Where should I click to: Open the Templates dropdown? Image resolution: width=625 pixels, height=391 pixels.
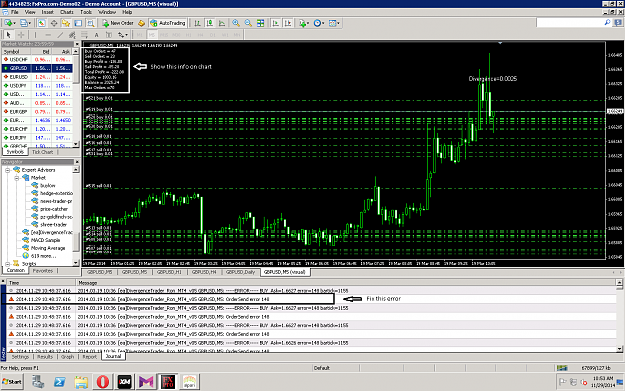[x=334, y=23]
